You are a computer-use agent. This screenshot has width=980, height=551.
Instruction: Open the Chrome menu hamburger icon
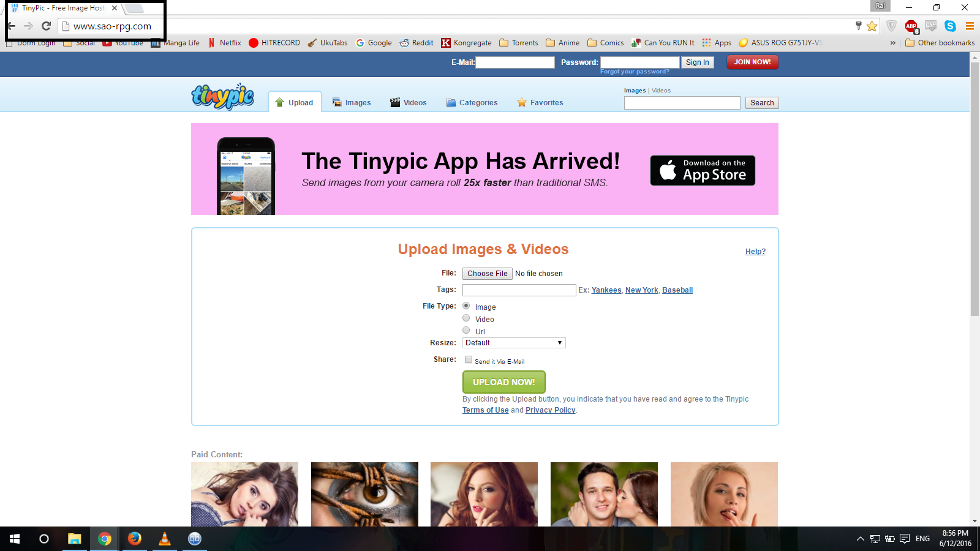coord(970,26)
